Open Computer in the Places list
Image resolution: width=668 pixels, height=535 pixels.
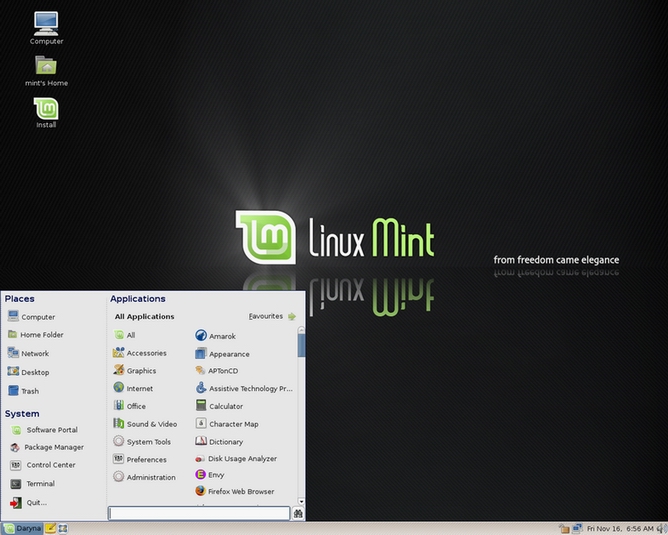pyautogui.click(x=32, y=316)
